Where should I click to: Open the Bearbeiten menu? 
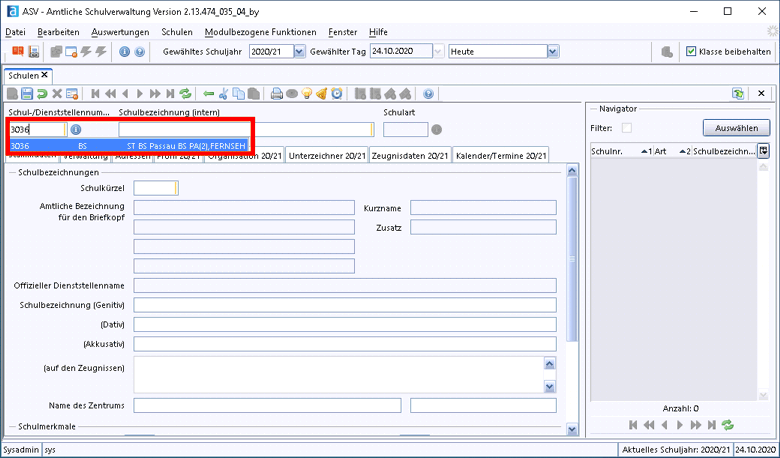(x=58, y=32)
